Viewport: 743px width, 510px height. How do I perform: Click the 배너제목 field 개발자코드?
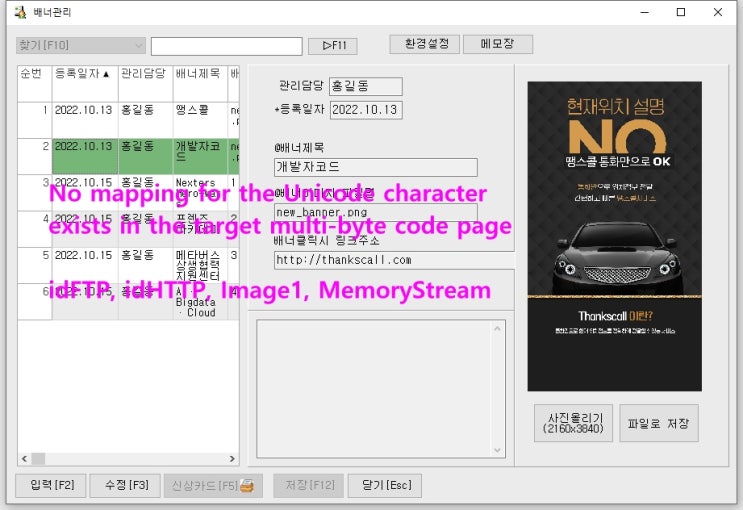point(375,167)
